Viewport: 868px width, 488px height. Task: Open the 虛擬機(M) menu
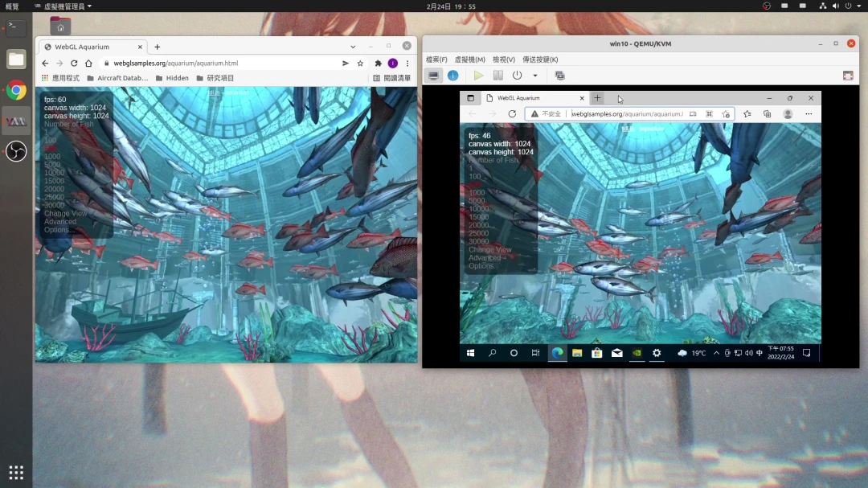coord(469,59)
